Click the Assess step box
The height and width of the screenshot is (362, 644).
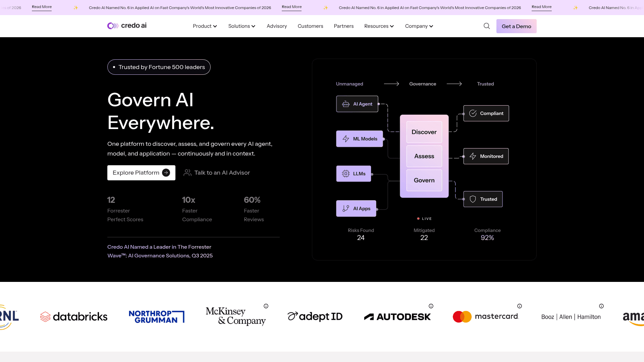click(x=424, y=156)
